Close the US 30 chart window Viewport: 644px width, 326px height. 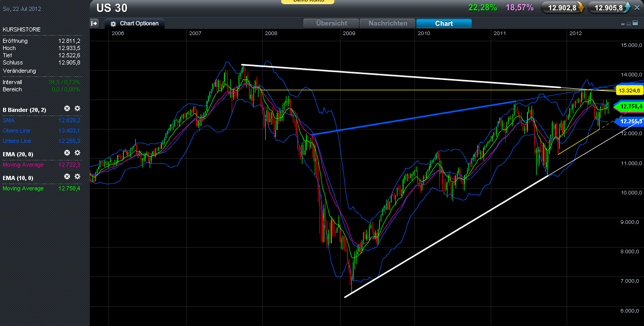637,7
